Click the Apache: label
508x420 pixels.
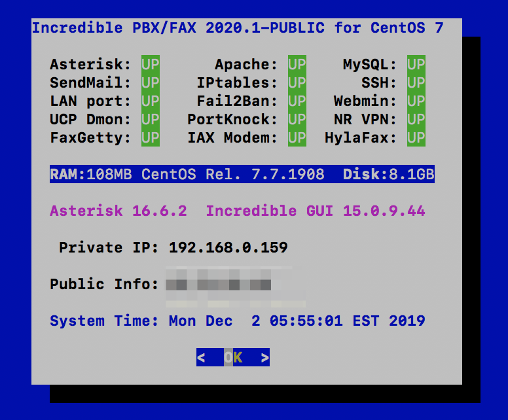tap(246, 64)
